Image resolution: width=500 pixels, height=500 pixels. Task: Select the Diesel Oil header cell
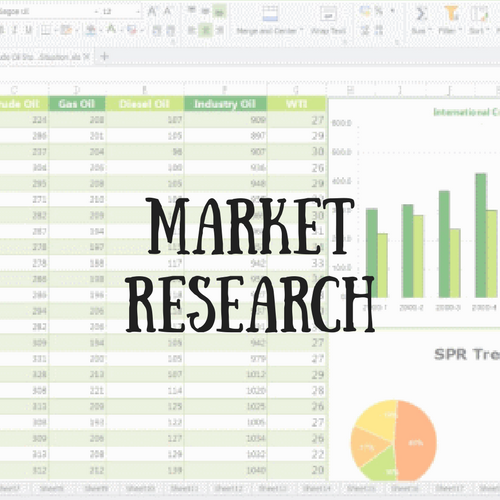click(x=144, y=104)
